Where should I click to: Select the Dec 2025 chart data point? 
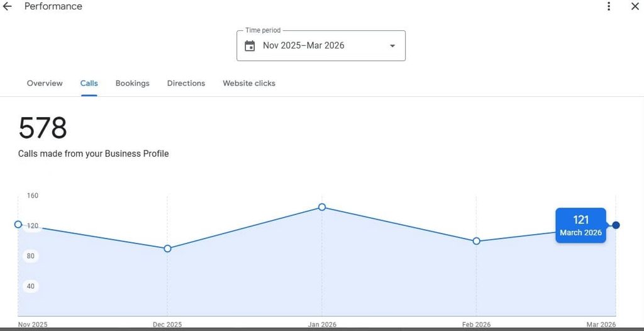point(167,249)
